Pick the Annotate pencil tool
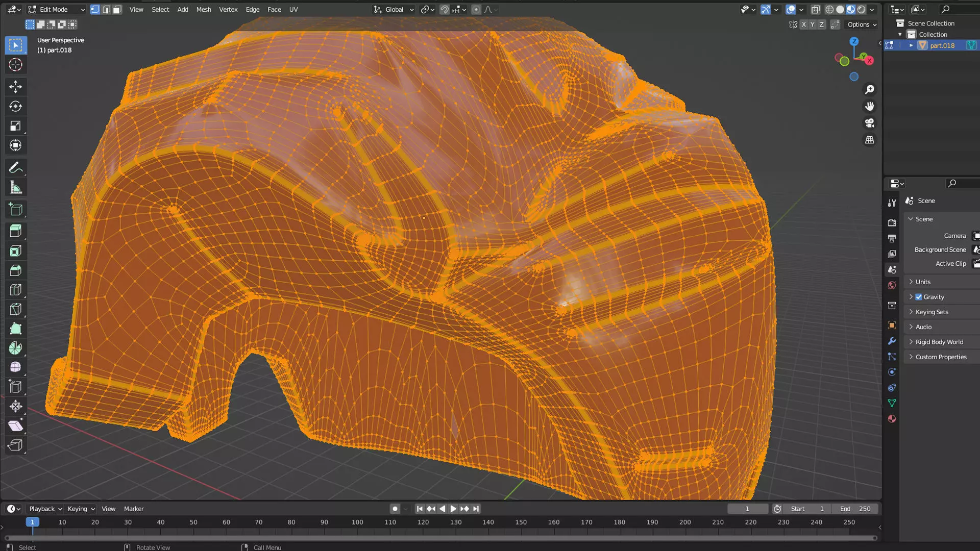 tap(15, 168)
